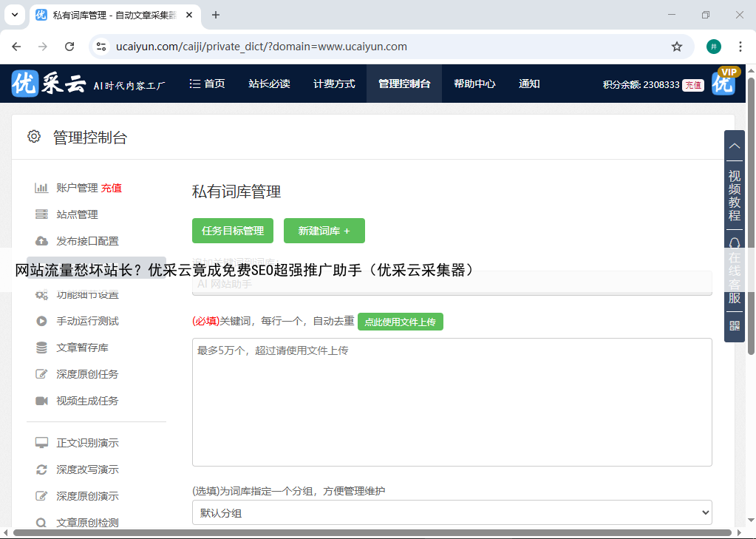This screenshot has height=539, width=756.
Task: Bookmark this page with the star icon
Action: pyautogui.click(x=676, y=47)
